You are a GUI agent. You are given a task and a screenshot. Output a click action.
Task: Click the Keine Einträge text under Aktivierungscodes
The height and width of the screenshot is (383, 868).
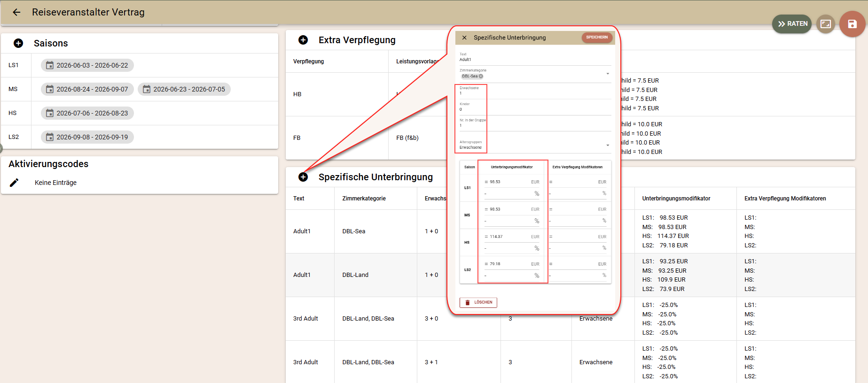(x=55, y=183)
